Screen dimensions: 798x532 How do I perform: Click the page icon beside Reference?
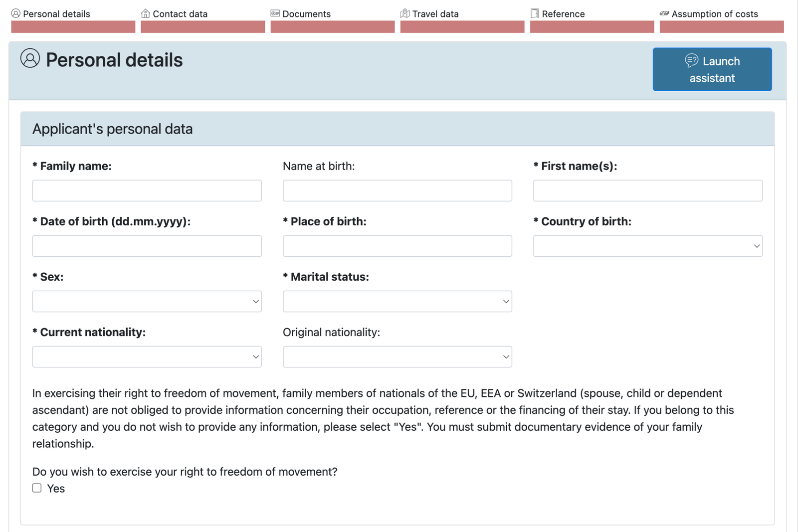click(534, 13)
